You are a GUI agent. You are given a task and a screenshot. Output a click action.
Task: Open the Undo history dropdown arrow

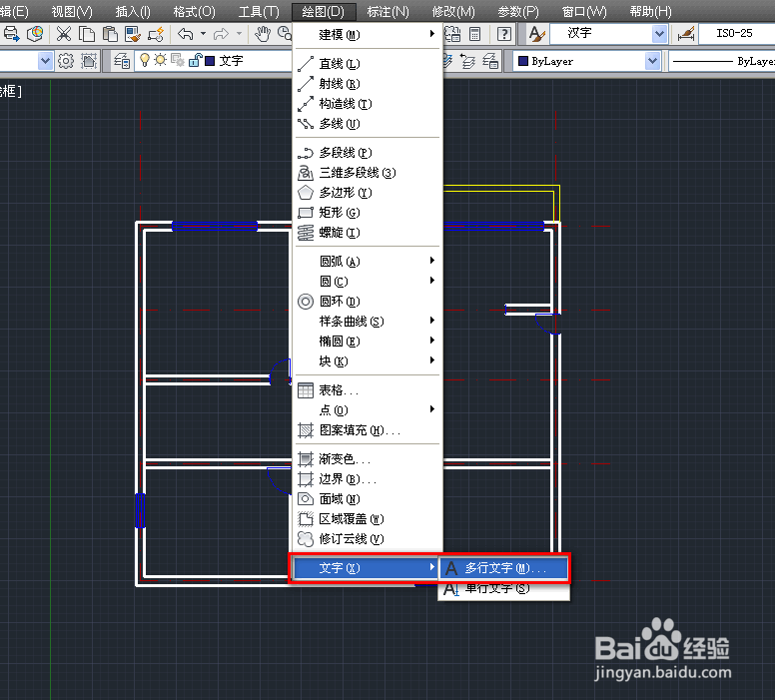tap(203, 34)
